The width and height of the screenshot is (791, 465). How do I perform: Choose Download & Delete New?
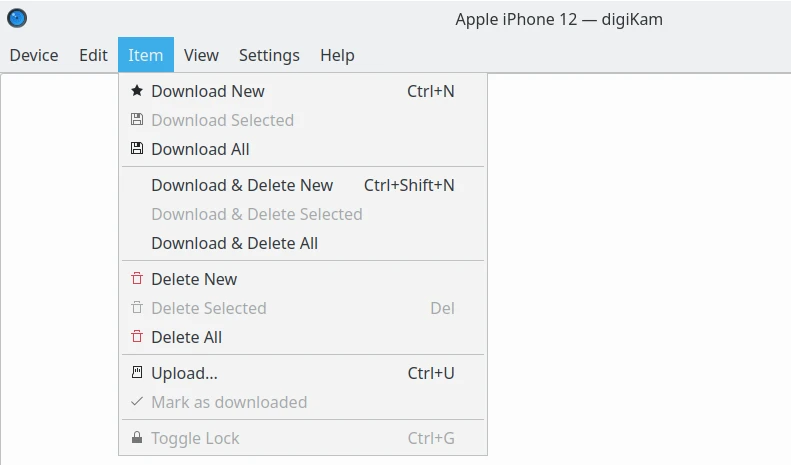click(x=242, y=185)
